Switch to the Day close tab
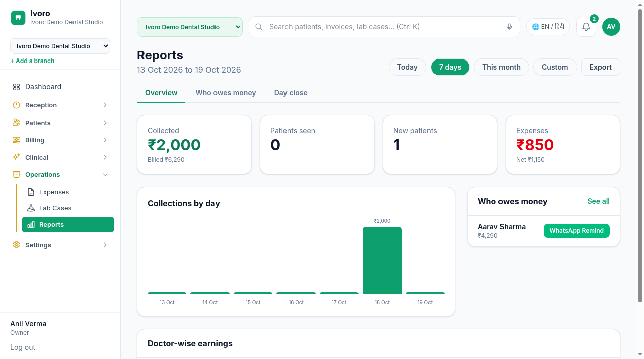 click(x=291, y=93)
